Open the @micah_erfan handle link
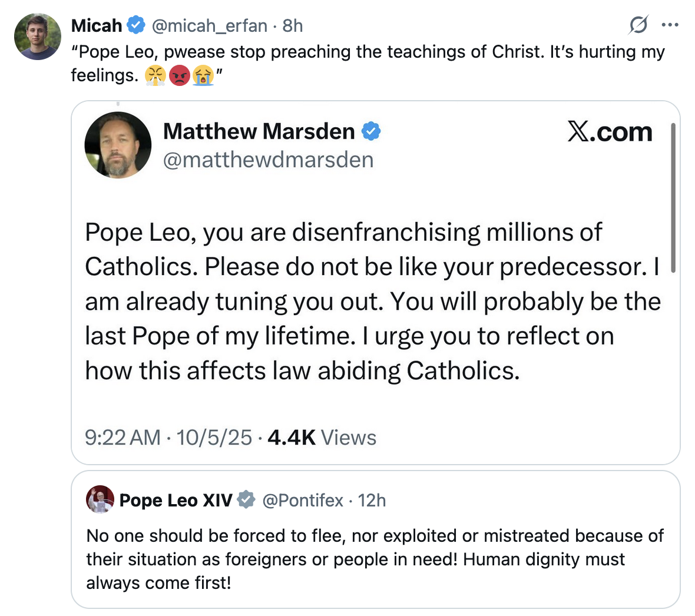The height and width of the screenshot is (616, 695). pos(209,26)
